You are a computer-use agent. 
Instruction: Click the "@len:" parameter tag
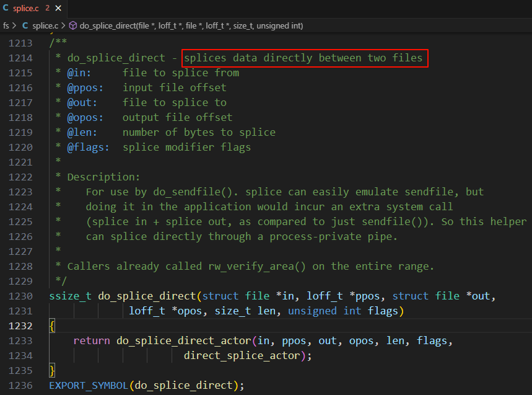[x=82, y=133]
